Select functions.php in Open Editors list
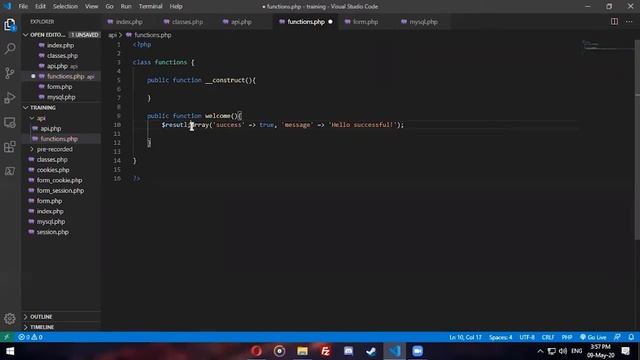This screenshot has height=360, width=640. point(61,76)
